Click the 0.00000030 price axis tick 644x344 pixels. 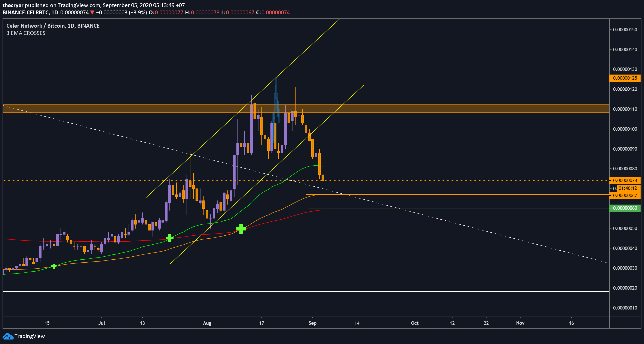[x=625, y=268]
